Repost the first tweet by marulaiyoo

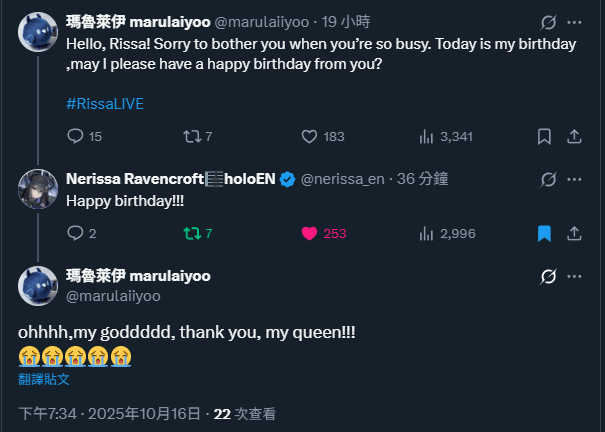click(x=192, y=137)
